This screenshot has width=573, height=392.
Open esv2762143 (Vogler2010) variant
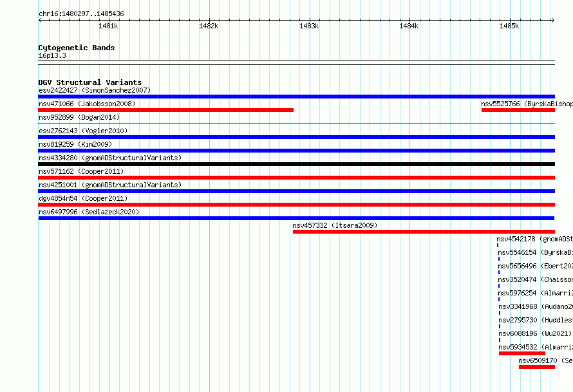tap(83, 131)
